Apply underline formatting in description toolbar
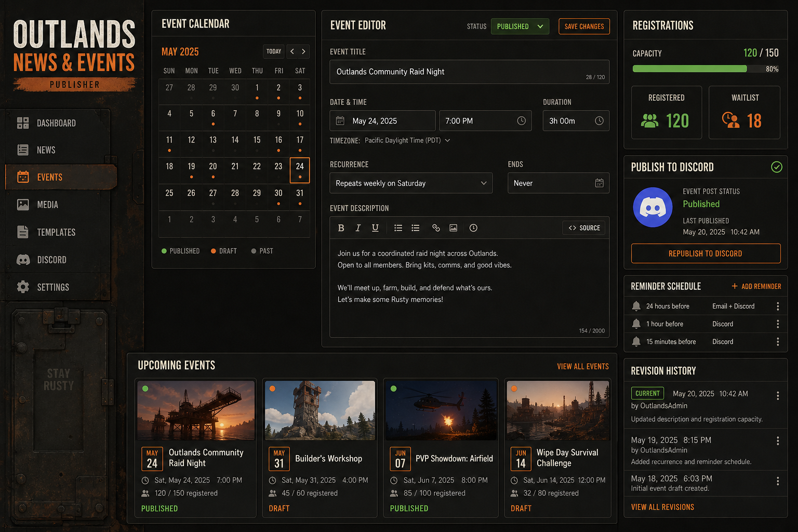Viewport: 798px width, 532px height. click(375, 228)
